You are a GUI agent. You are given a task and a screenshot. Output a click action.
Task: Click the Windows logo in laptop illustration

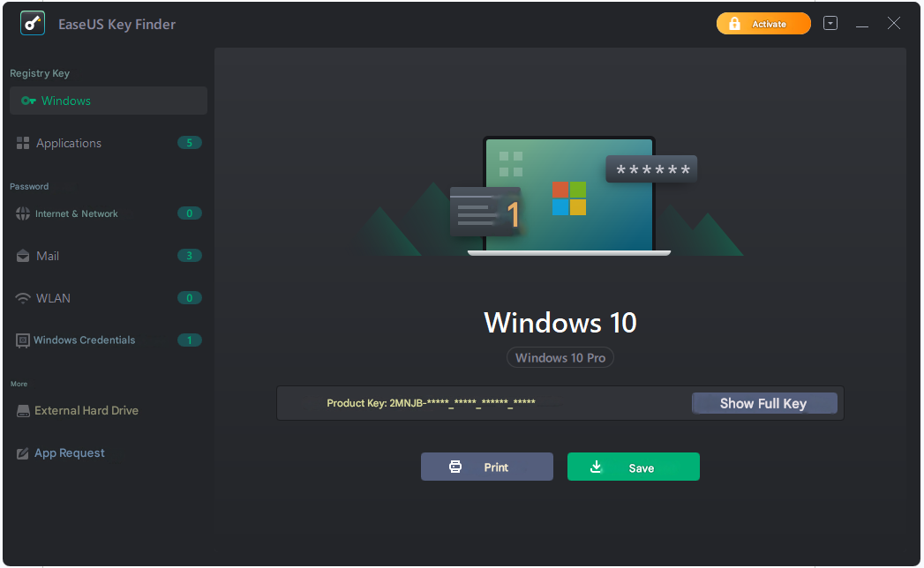point(569,198)
